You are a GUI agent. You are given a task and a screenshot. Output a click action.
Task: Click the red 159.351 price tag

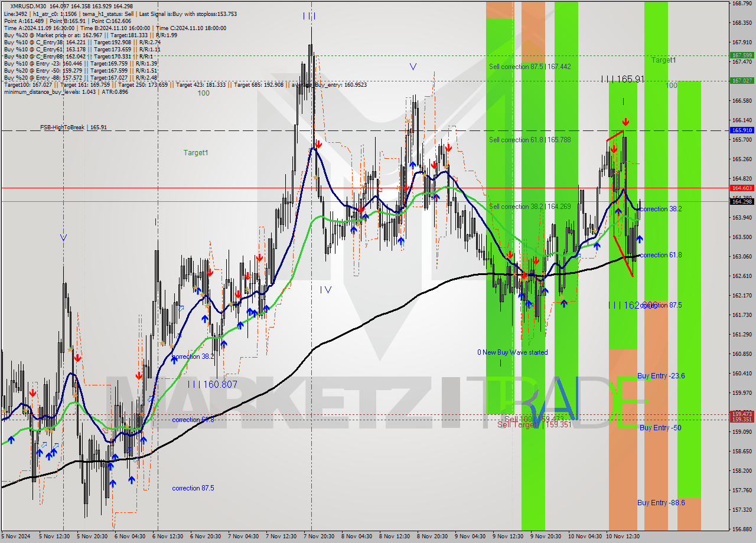[742, 419]
